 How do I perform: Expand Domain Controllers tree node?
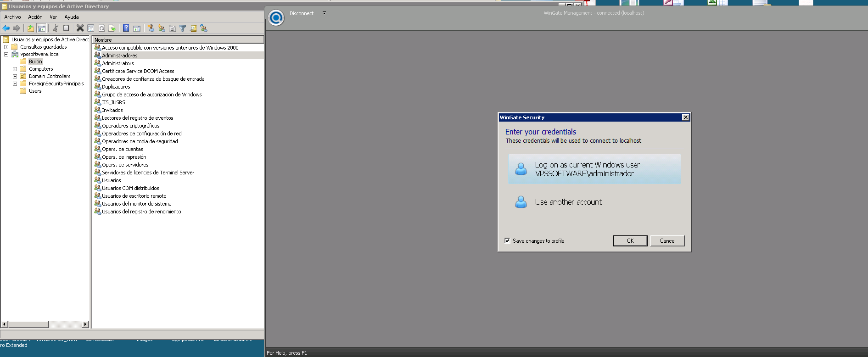tap(15, 76)
